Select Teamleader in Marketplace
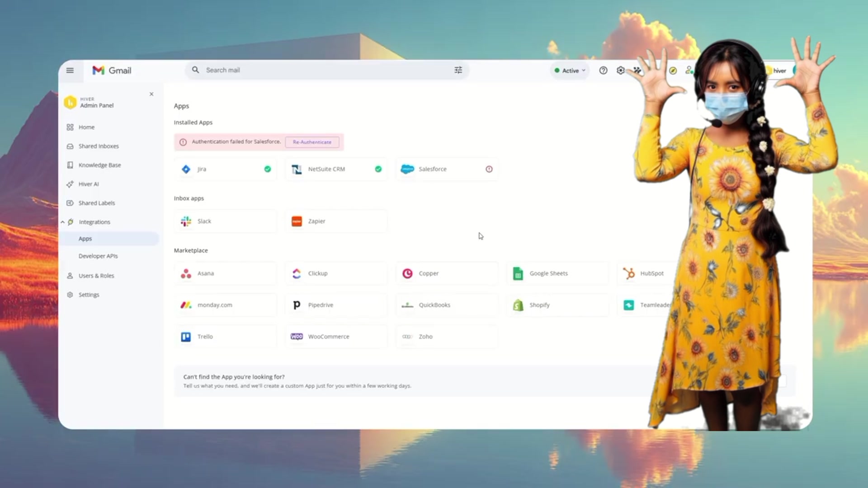868x488 pixels. [x=644, y=305]
